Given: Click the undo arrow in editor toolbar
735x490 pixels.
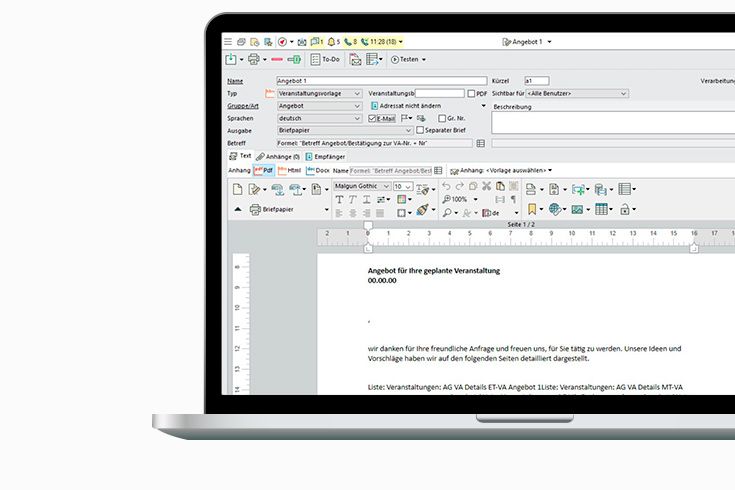Looking at the screenshot, I should [446, 187].
